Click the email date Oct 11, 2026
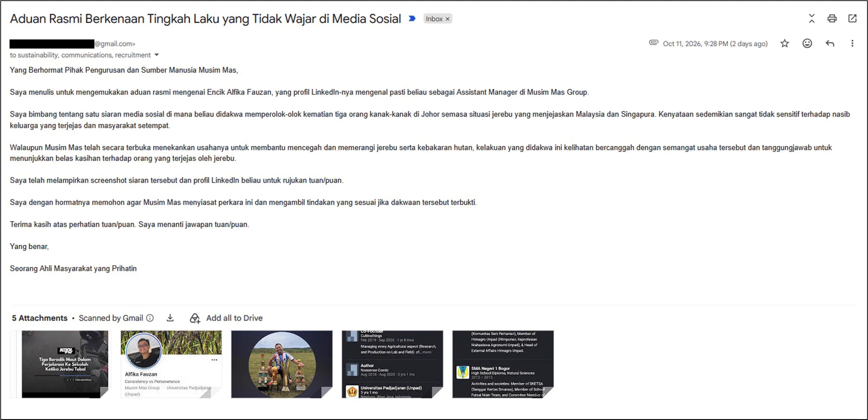Image resolution: width=868 pixels, height=420 pixels. 715,44
